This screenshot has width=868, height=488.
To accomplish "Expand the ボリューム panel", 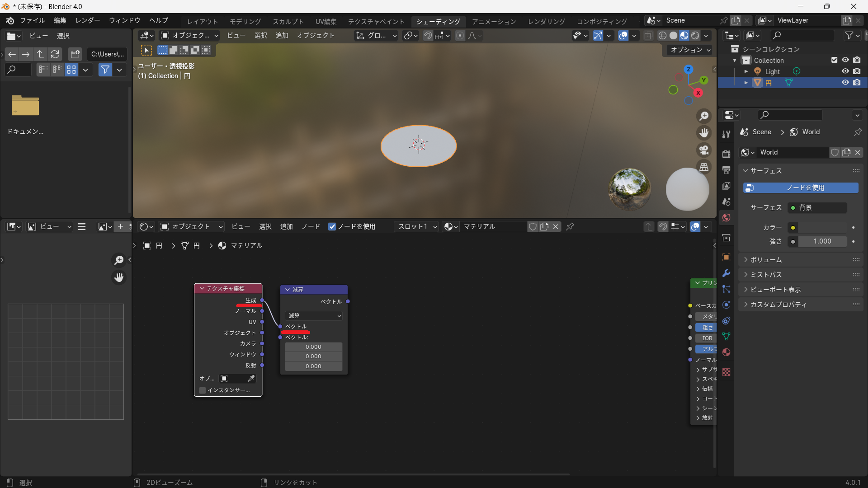I will [x=766, y=260].
